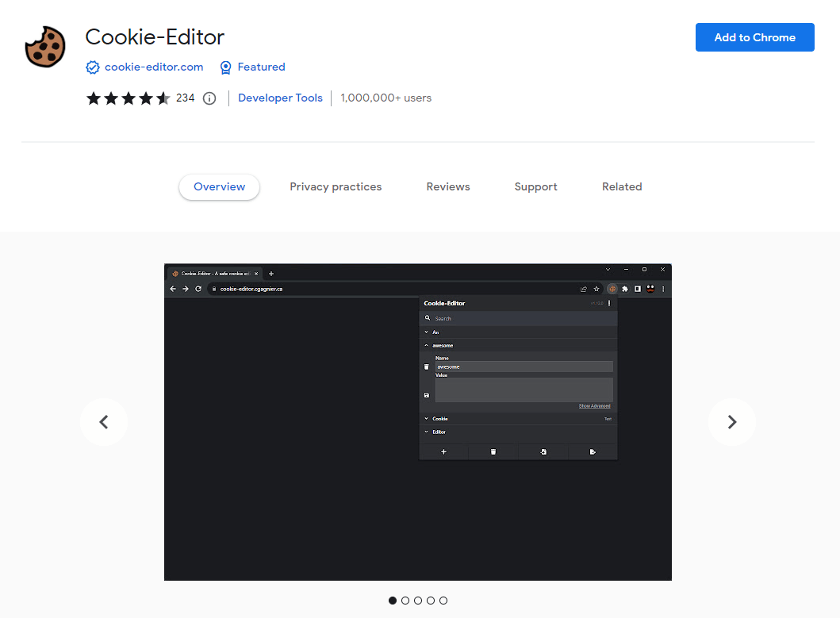The height and width of the screenshot is (618, 840).
Task: Open the Privacy practices tab
Action: tap(336, 187)
